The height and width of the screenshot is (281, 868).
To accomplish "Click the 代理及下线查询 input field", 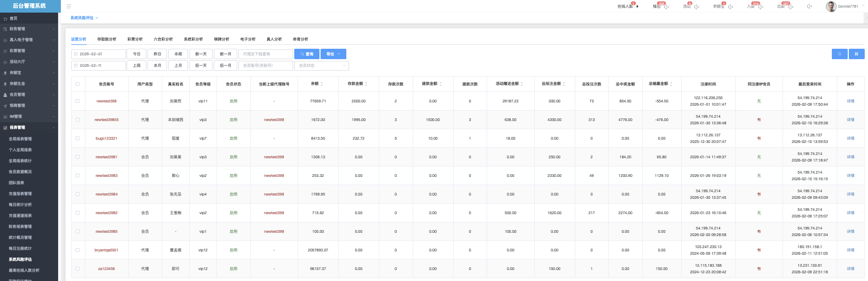I will coord(266,54).
